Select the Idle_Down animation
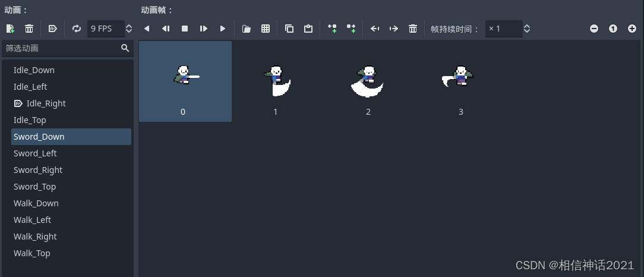644x277 pixels. [x=71, y=70]
